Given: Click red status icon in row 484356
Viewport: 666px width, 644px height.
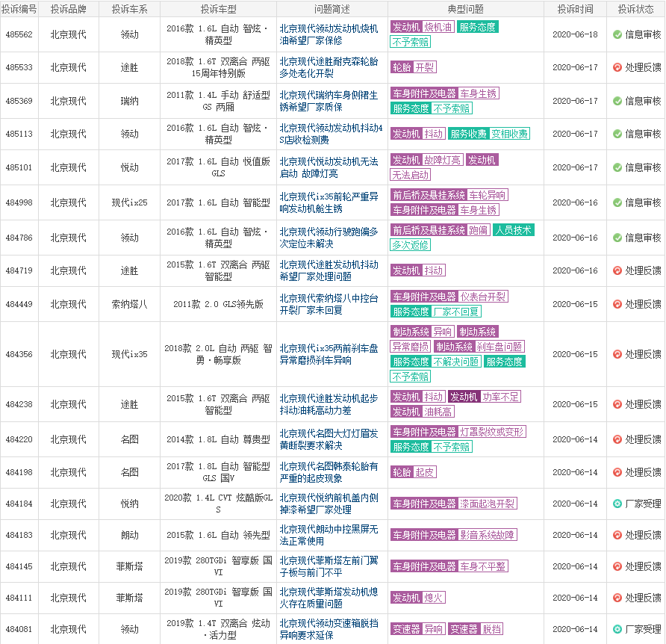Looking at the screenshot, I should [x=617, y=354].
